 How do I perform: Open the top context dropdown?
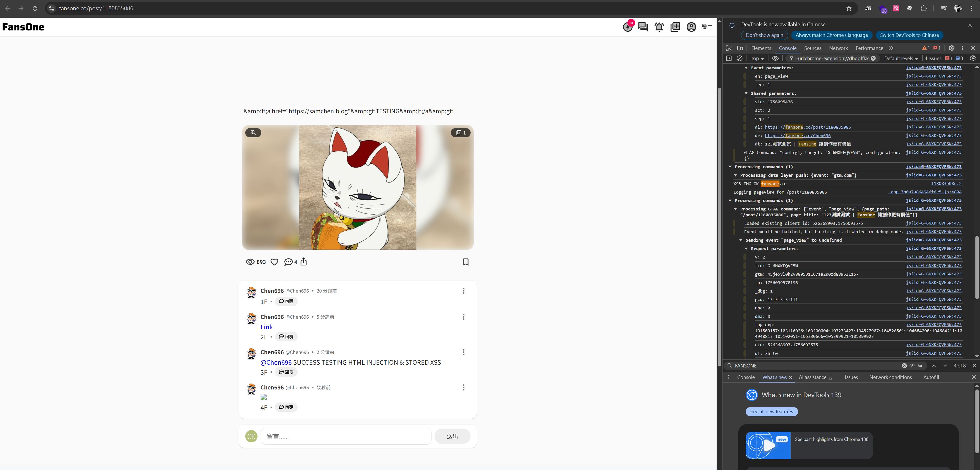coord(757,58)
